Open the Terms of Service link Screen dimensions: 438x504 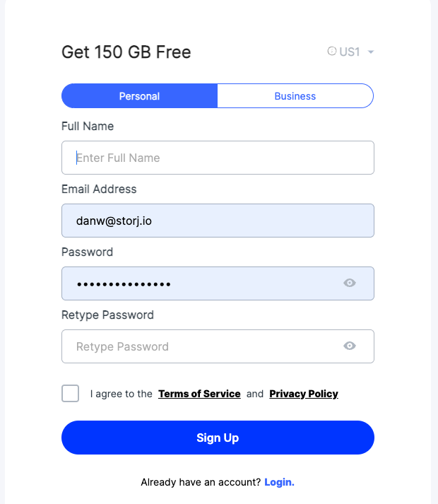[x=199, y=394]
